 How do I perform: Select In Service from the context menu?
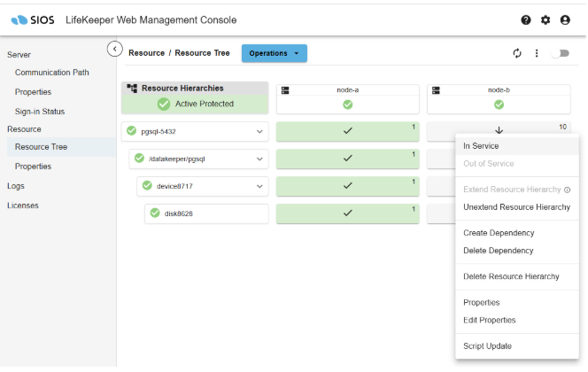pyautogui.click(x=481, y=146)
